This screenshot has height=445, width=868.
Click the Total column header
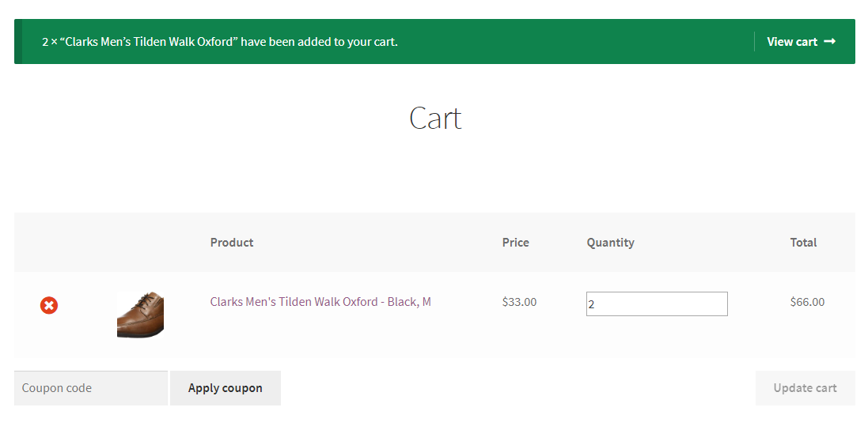click(x=803, y=243)
